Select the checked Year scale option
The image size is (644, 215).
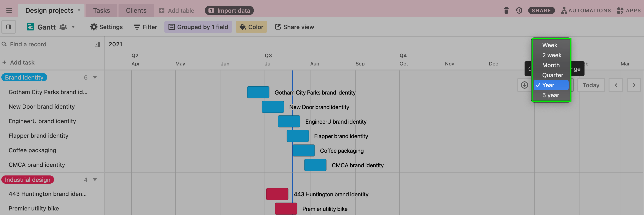551,85
